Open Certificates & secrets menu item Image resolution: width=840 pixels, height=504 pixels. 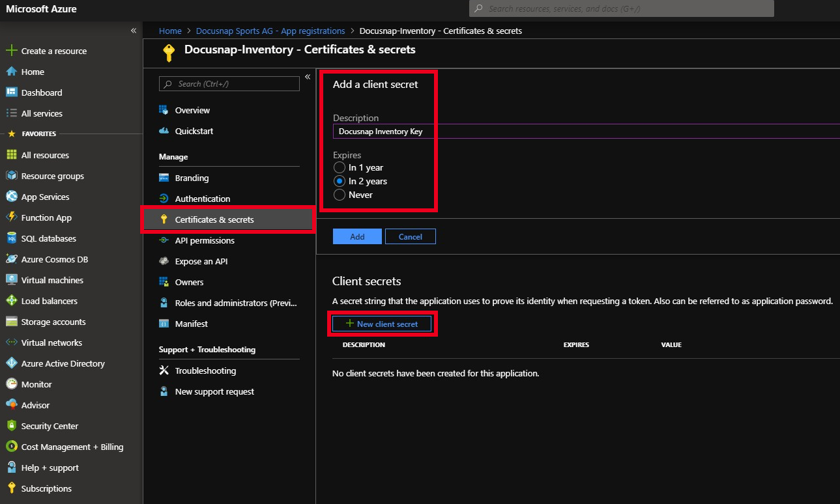click(x=228, y=219)
